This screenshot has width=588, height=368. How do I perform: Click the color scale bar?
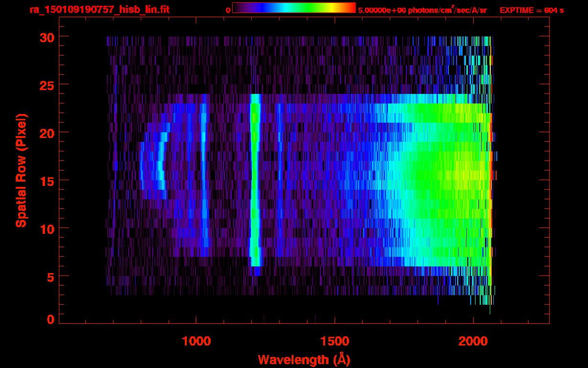pos(294,8)
